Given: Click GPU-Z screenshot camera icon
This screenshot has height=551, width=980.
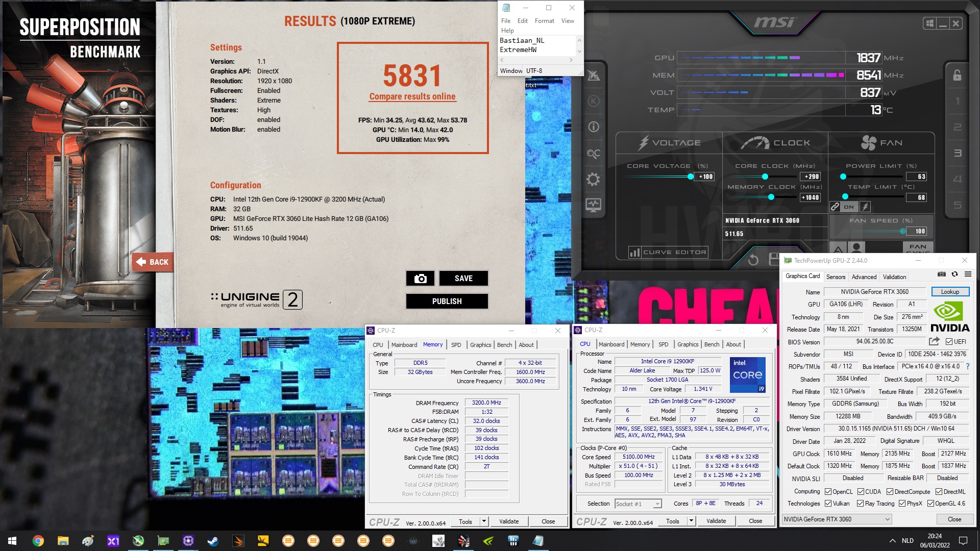Looking at the screenshot, I should [x=942, y=274].
